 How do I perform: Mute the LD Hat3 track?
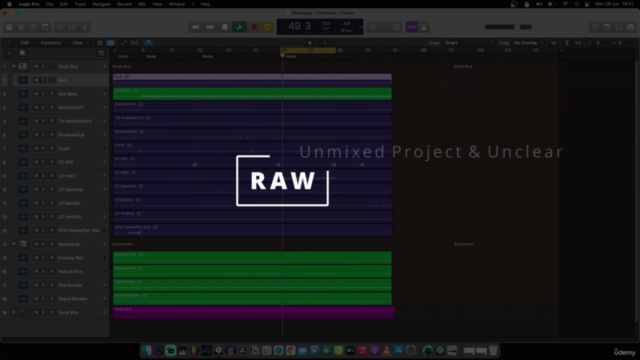click(x=36, y=176)
